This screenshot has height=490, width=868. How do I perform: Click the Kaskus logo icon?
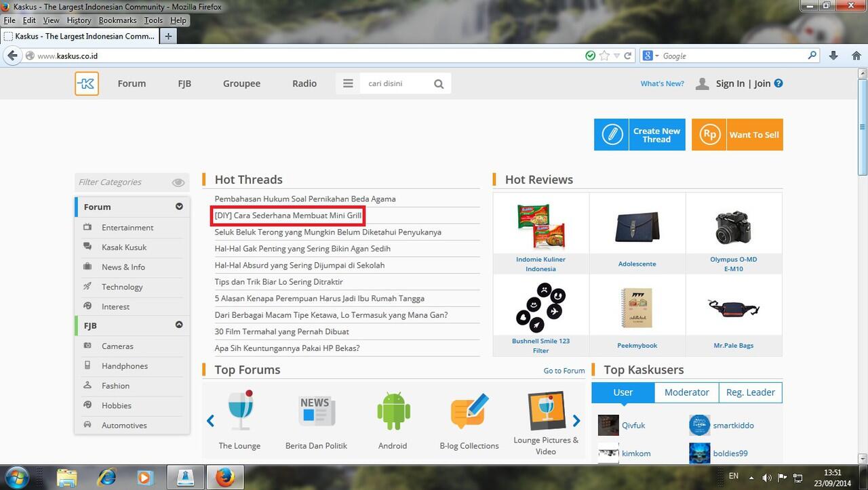[87, 83]
